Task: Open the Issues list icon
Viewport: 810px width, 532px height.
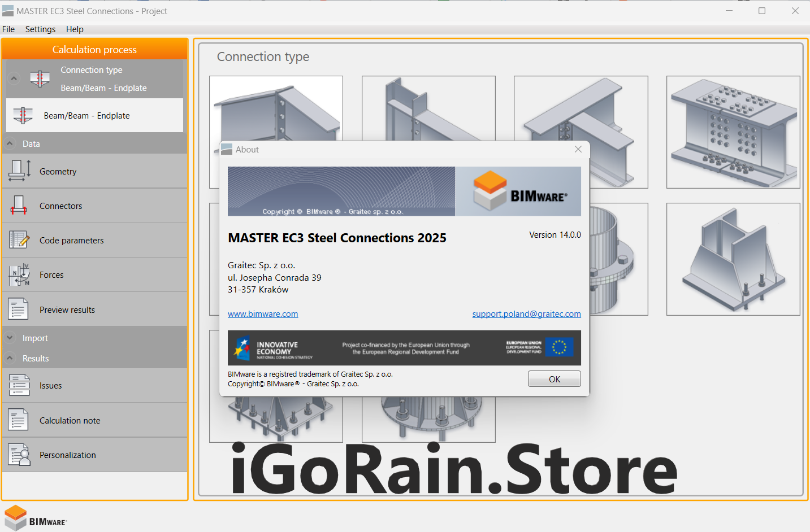Action: [19, 385]
